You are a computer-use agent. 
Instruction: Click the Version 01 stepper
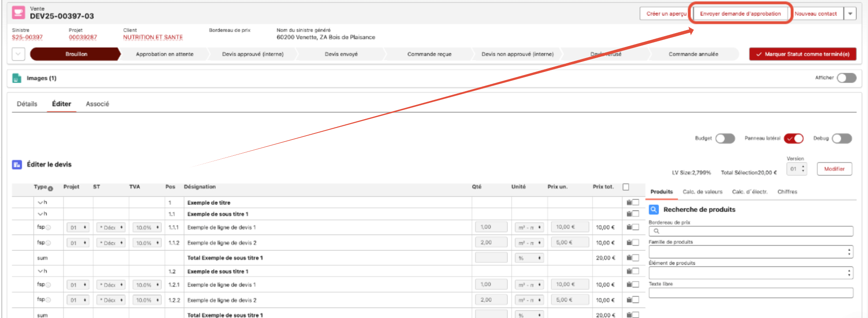[x=797, y=169]
